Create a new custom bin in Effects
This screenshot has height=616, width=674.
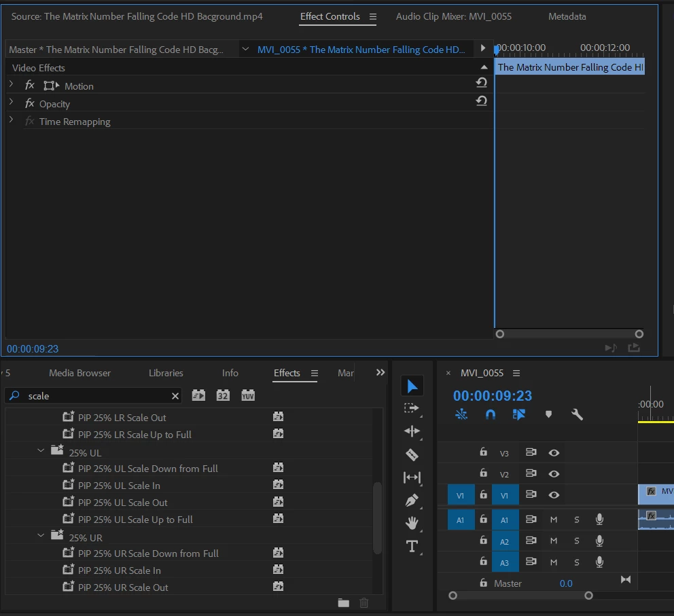[x=343, y=602]
